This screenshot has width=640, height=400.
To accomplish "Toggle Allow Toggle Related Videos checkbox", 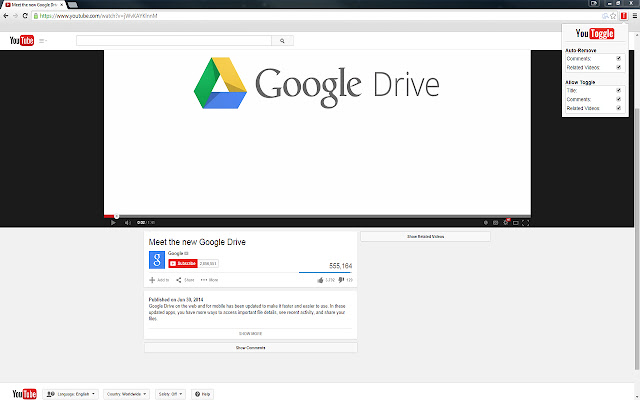I will pyautogui.click(x=618, y=108).
